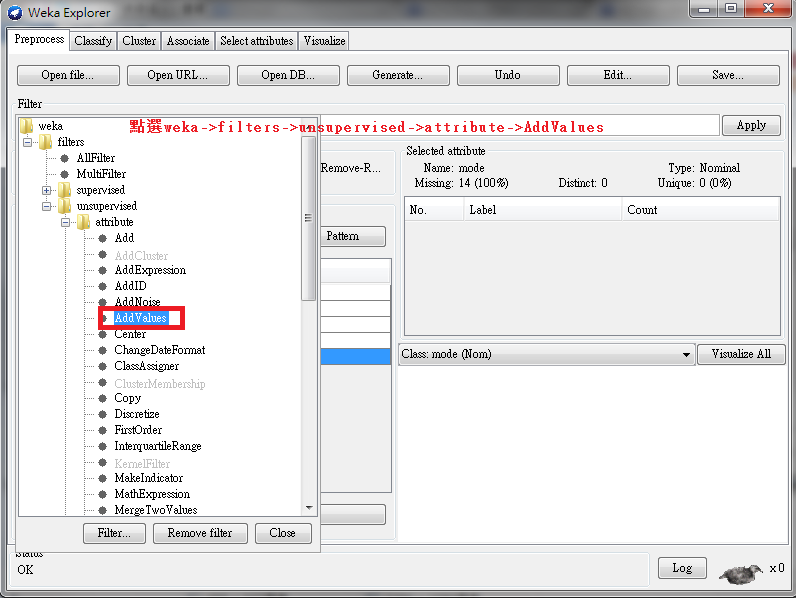This screenshot has width=796, height=598.
Task: Click the Undo button
Action: click(x=508, y=75)
